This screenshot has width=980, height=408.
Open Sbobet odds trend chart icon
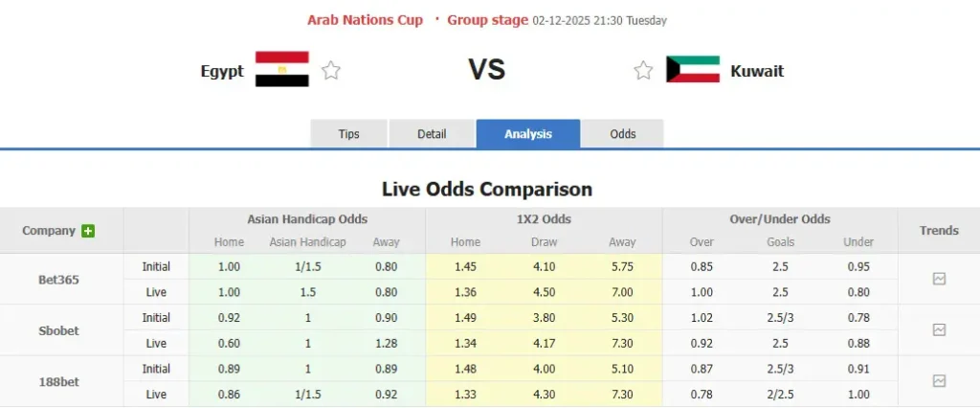[x=939, y=329]
